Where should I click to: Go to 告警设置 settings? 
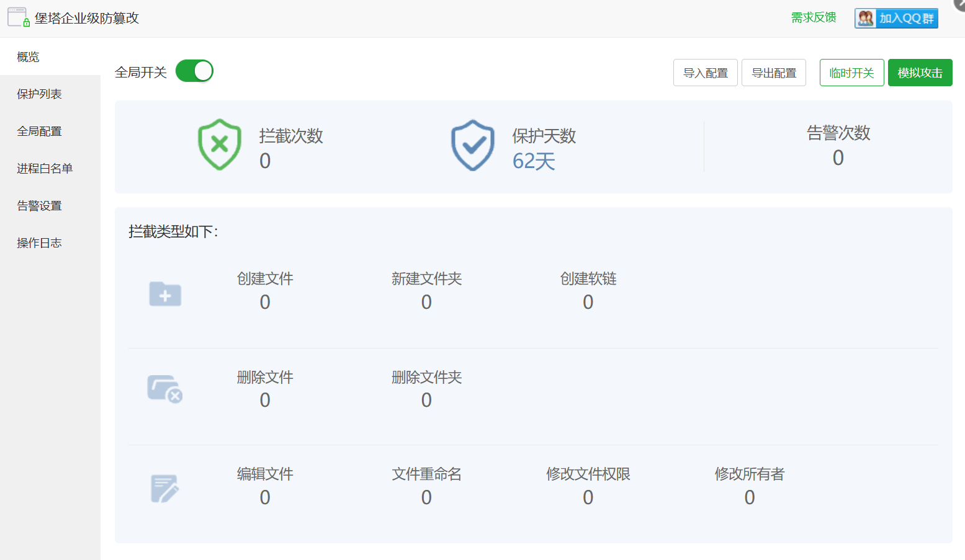tap(39, 205)
